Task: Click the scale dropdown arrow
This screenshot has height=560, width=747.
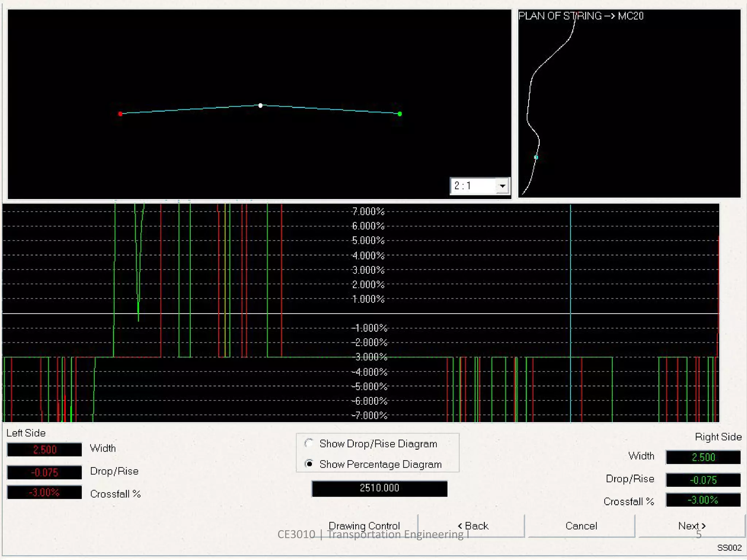Action: (x=502, y=186)
